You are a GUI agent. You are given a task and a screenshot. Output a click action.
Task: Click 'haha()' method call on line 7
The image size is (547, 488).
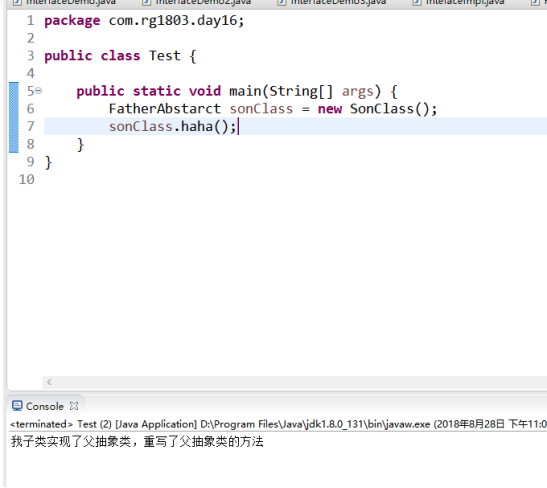[x=204, y=126]
